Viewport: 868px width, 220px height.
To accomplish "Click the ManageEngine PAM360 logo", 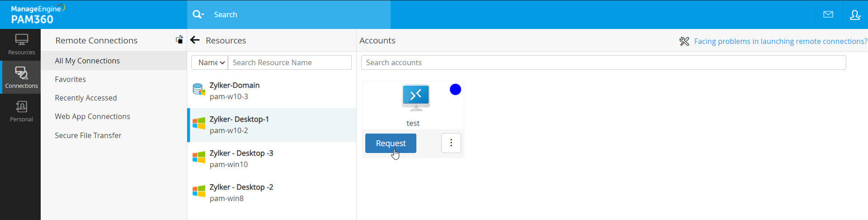I will pyautogui.click(x=38, y=14).
